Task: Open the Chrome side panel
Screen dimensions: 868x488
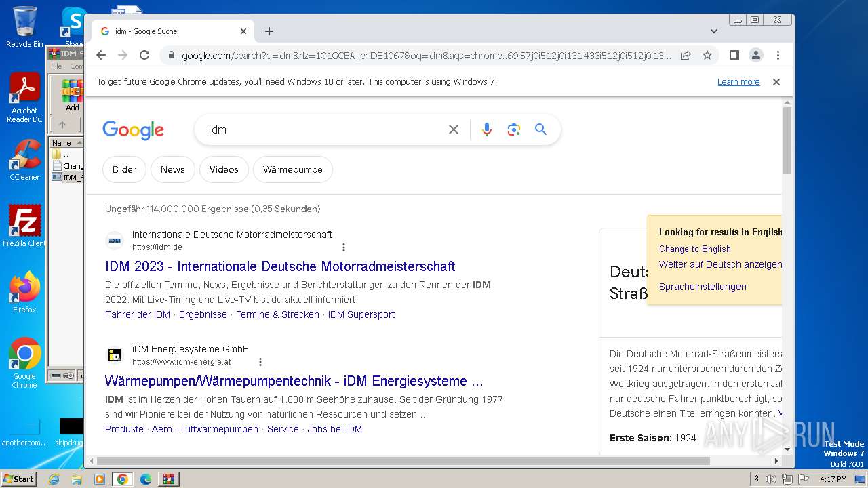Action: pyautogui.click(x=734, y=55)
